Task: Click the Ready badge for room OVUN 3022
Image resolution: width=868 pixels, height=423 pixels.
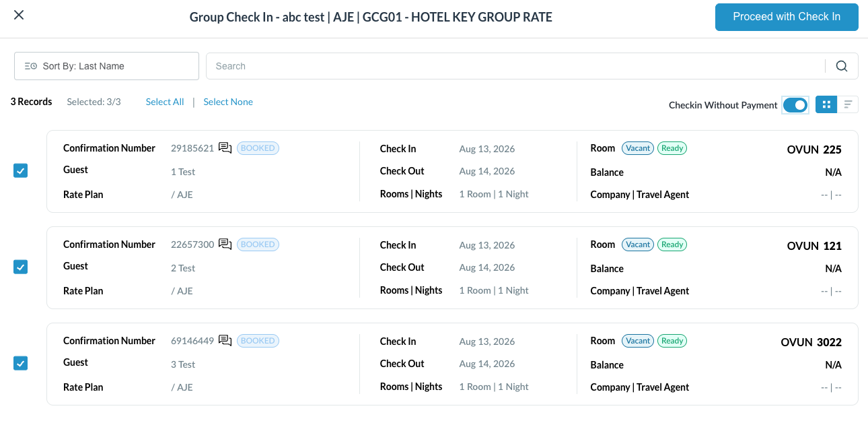Action: pyautogui.click(x=672, y=341)
